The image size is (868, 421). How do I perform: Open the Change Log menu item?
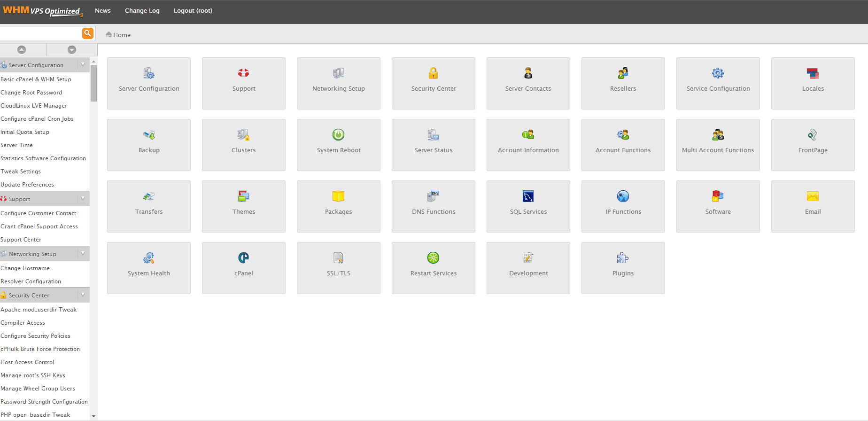click(142, 11)
